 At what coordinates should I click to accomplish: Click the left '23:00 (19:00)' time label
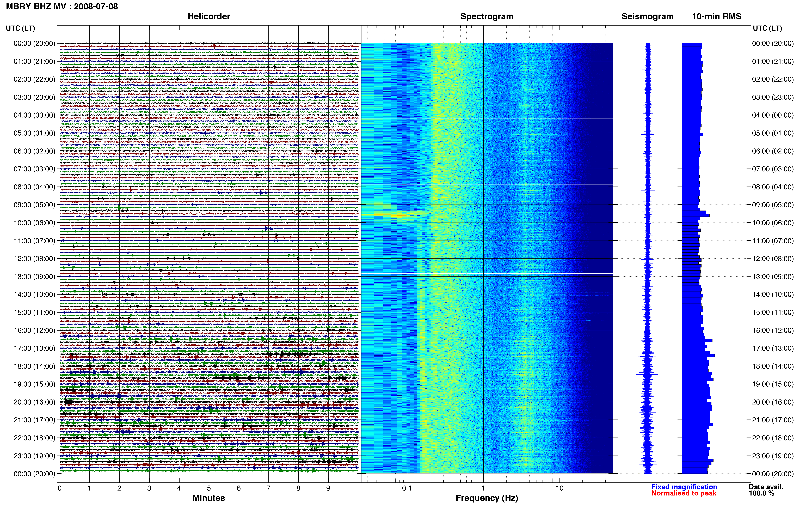coord(34,456)
